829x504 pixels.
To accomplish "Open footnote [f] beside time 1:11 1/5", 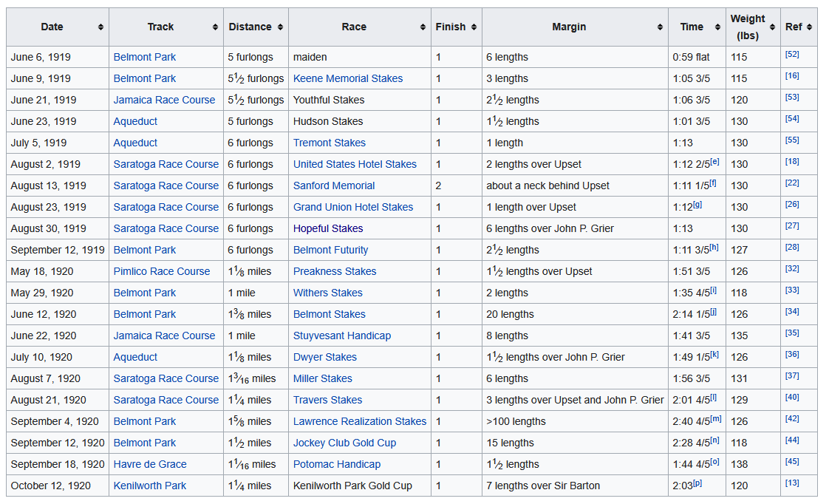I will click(713, 183).
